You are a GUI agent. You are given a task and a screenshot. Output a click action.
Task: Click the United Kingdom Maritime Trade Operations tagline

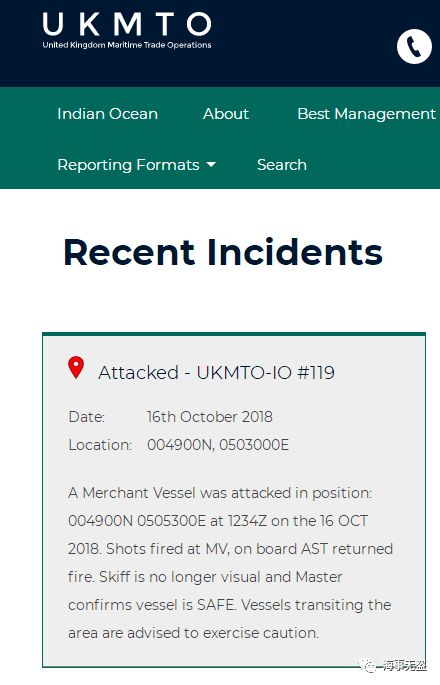pos(127,45)
